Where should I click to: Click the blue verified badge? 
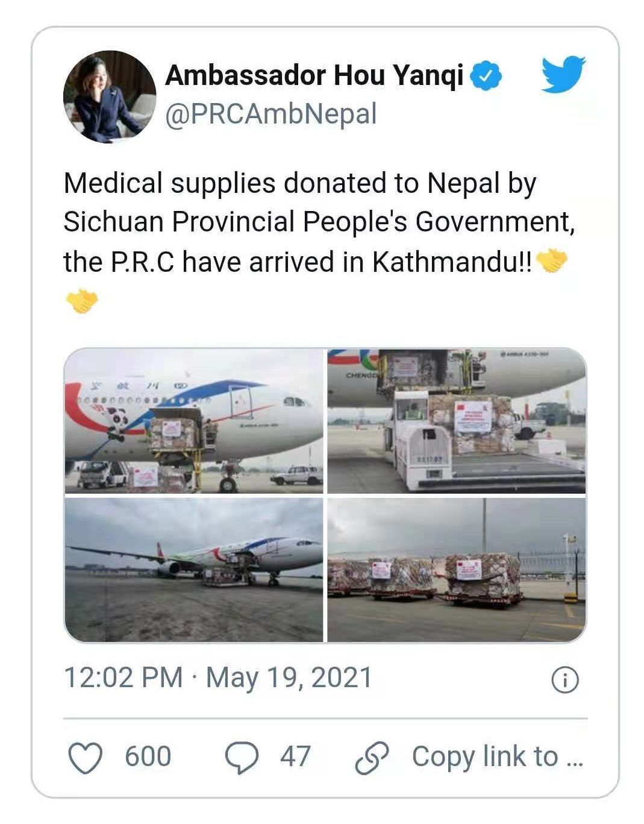486,77
